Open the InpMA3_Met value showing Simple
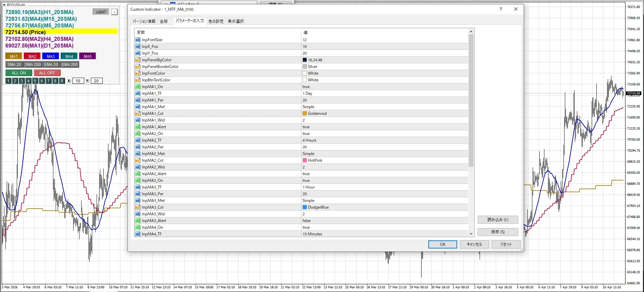This screenshot has width=644, height=292. point(385,201)
